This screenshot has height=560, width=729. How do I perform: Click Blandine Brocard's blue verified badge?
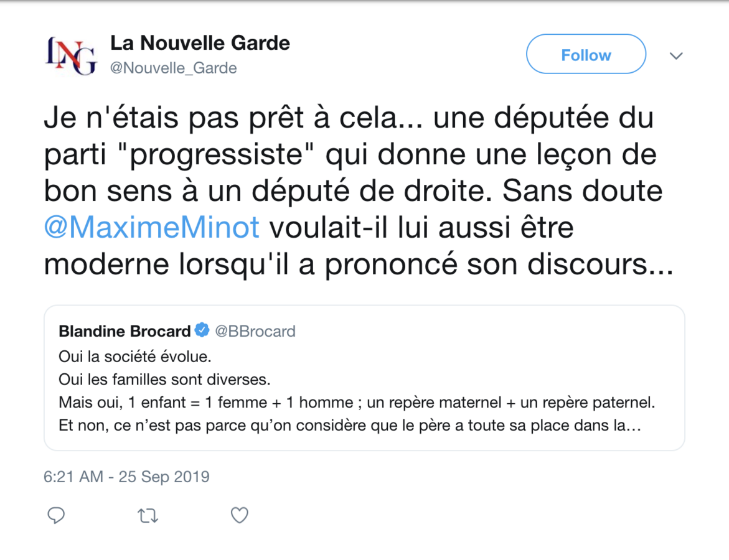pyautogui.click(x=202, y=331)
